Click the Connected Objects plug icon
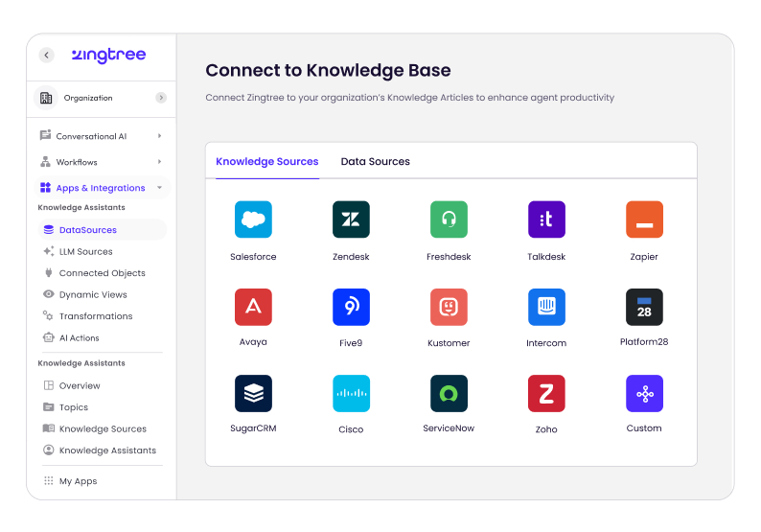Image resolution: width=761 pixels, height=532 pixels. tap(49, 273)
